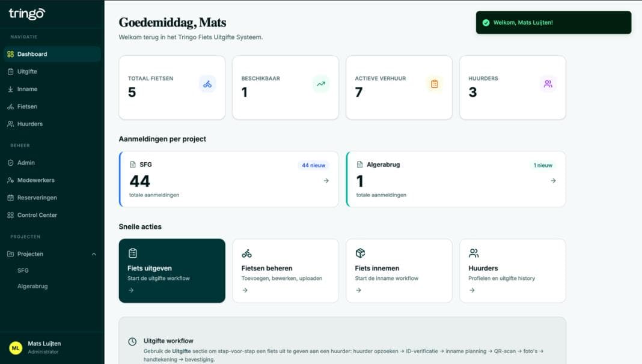Click the Projecten folder icon
The width and height of the screenshot is (642, 364).
11,254
